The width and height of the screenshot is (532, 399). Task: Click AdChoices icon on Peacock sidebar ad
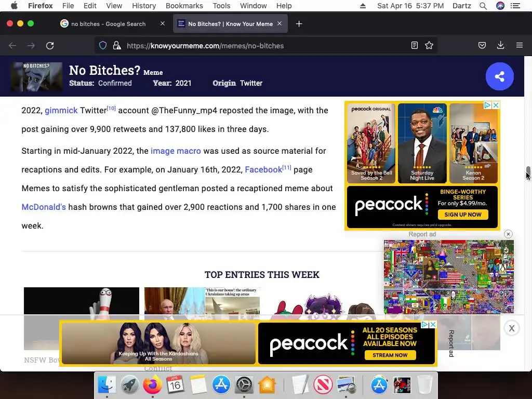[x=487, y=105]
